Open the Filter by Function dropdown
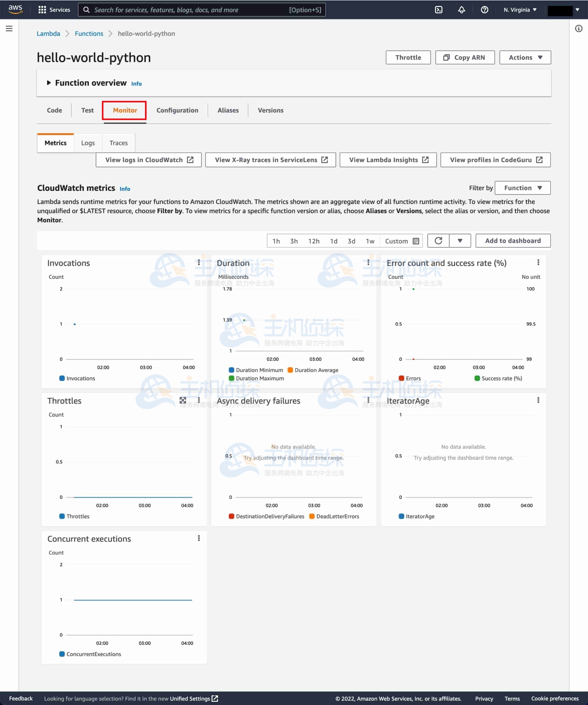This screenshot has height=705, width=588. (x=522, y=188)
